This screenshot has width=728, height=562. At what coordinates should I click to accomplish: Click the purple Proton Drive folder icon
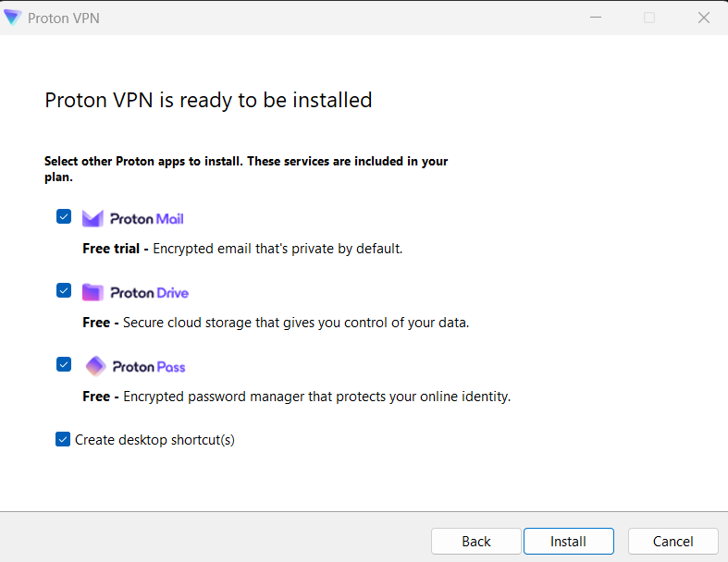(x=93, y=292)
